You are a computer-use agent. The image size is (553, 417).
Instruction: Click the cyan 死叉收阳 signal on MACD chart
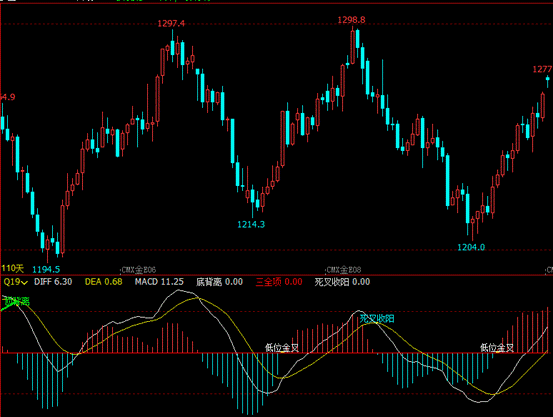click(377, 319)
